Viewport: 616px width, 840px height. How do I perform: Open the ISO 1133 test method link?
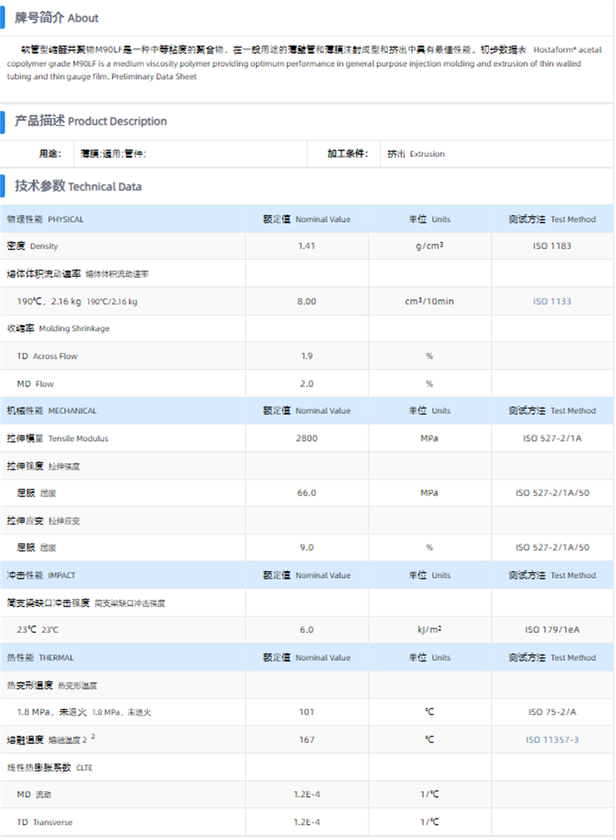pos(552,301)
